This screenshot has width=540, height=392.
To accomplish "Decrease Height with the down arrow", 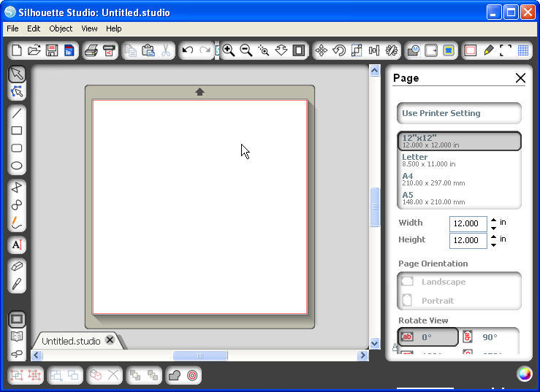I will pyautogui.click(x=493, y=245).
